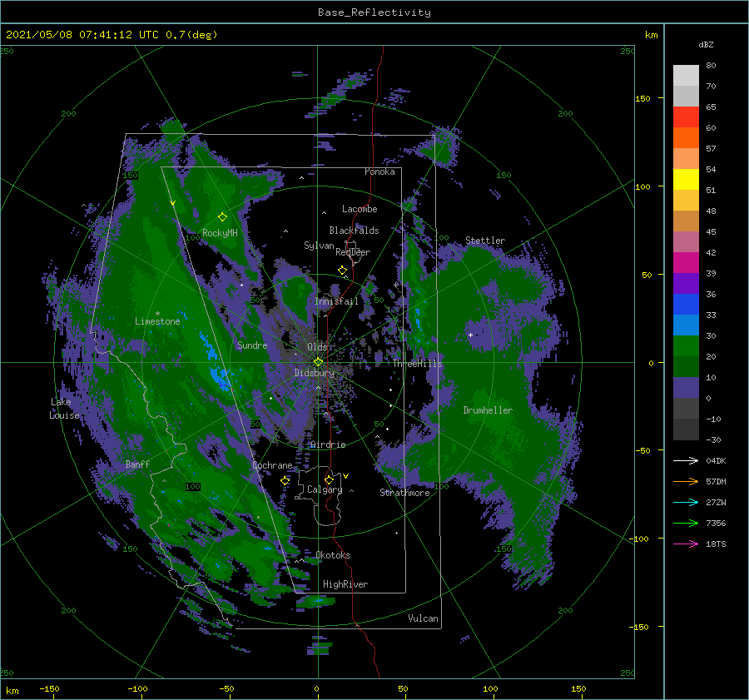Screen dimensions: 749x700
Task: Click the Okotoks label
Action: click(x=334, y=555)
